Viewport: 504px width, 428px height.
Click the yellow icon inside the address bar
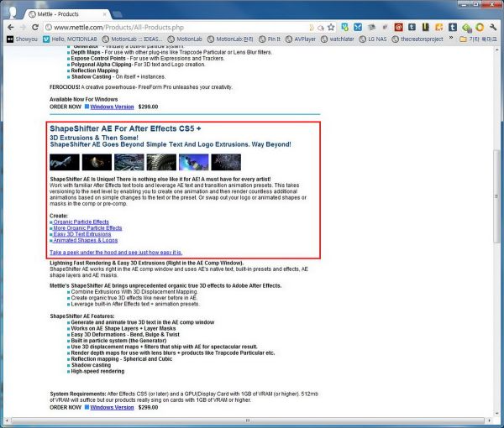[x=311, y=28]
